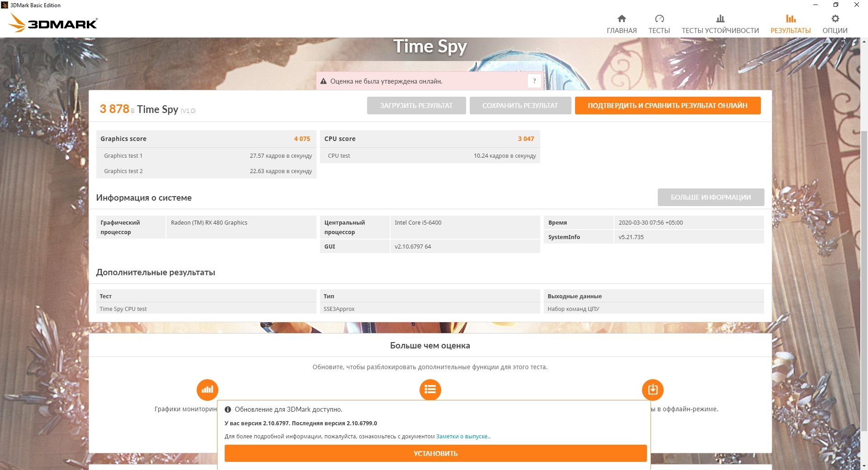Click the warning triangle in validation notice
Viewport: 868px width, 470px height.
323,81
